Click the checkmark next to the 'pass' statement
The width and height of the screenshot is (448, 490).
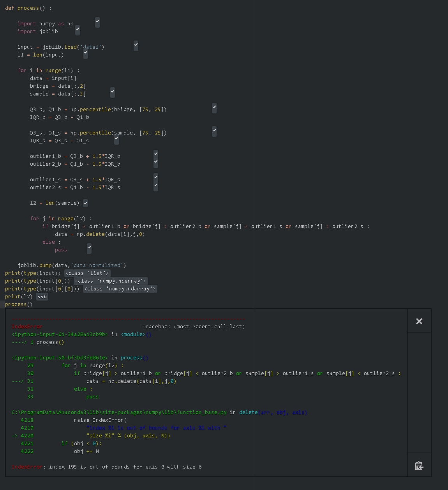click(89, 248)
